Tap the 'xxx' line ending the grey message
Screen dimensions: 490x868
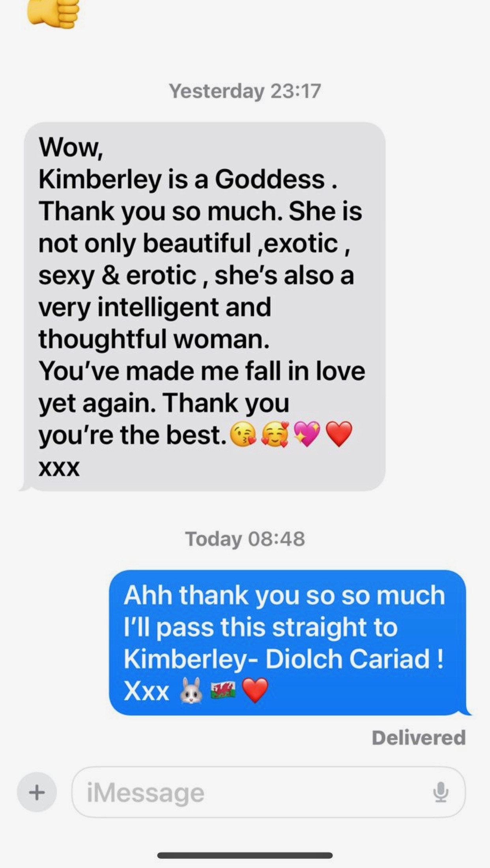[59, 468]
